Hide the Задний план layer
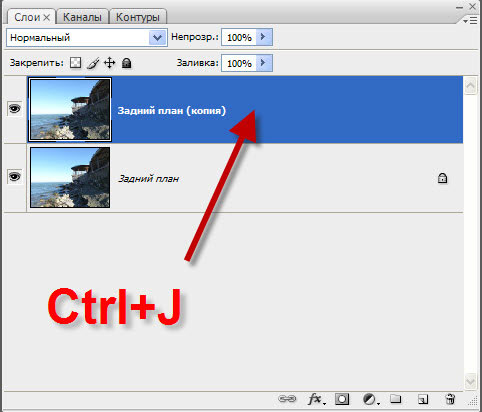 pyautogui.click(x=14, y=176)
